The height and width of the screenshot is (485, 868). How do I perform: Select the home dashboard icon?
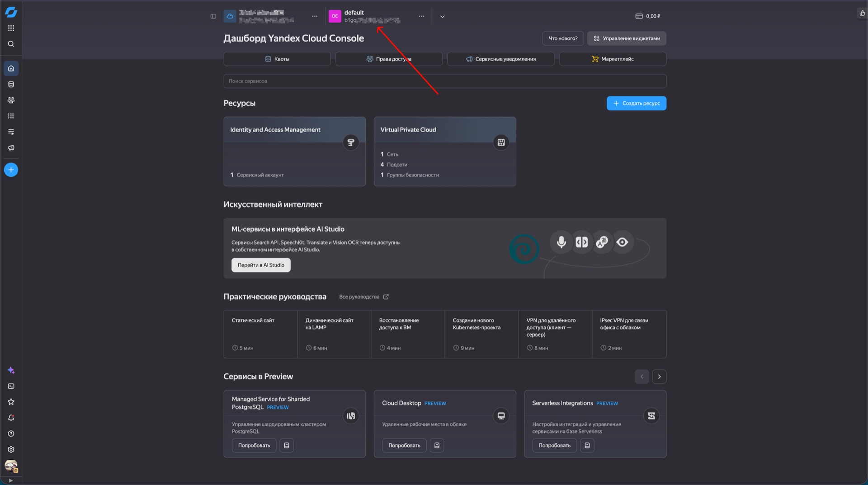(11, 68)
